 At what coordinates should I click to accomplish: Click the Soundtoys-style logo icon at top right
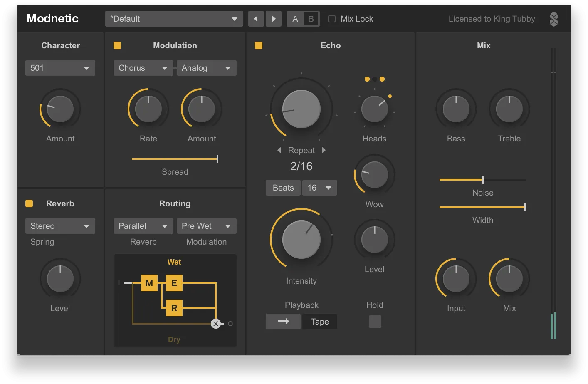pyautogui.click(x=553, y=19)
